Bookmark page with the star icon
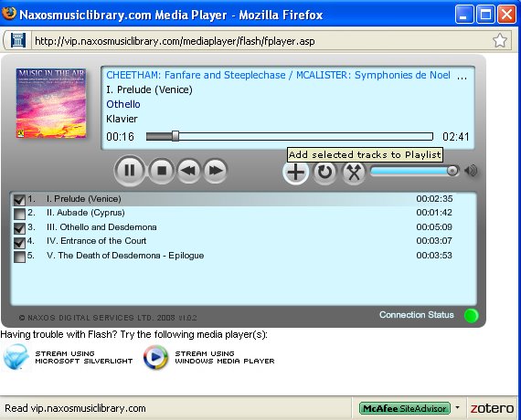Image resolution: width=521 pixels, height=420 pixels. point(499,41)
